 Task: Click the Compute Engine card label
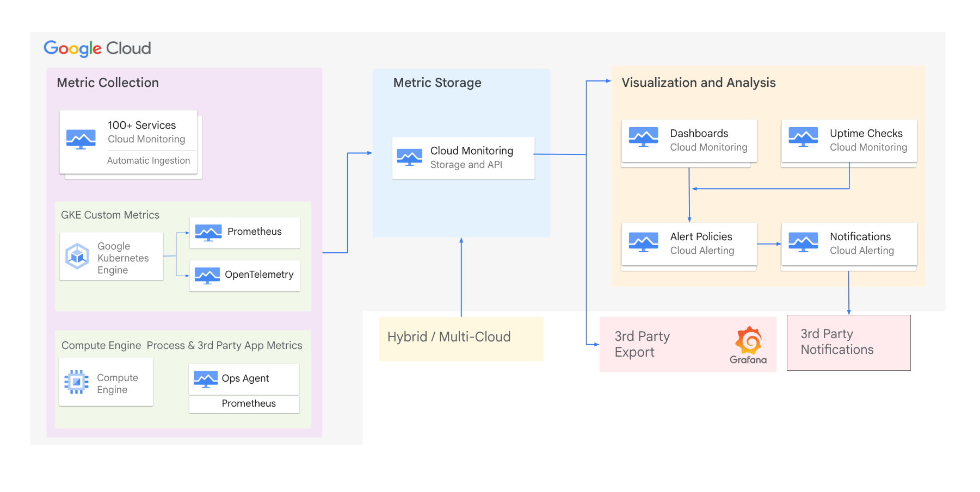click(118, 384)
